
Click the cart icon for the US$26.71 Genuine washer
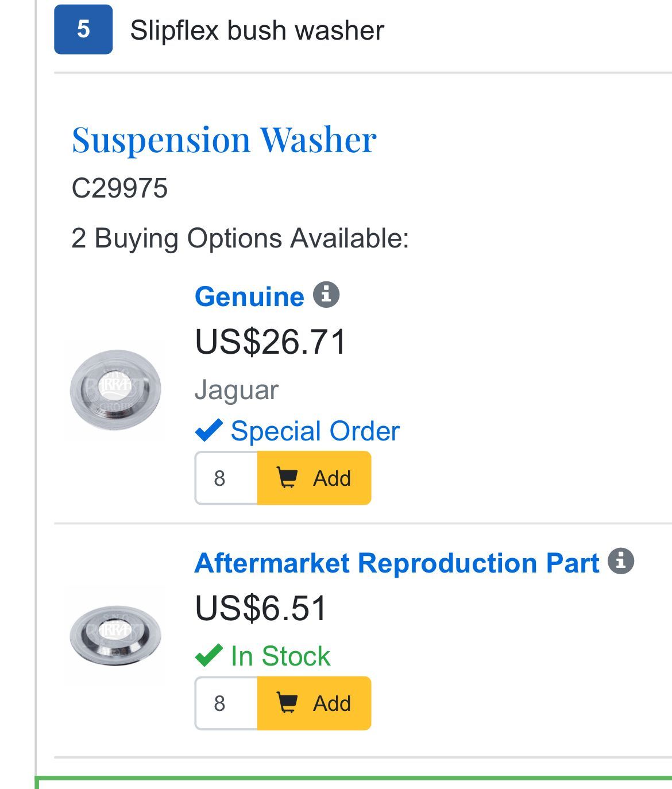pyautogui.click(x=287, y=478)
